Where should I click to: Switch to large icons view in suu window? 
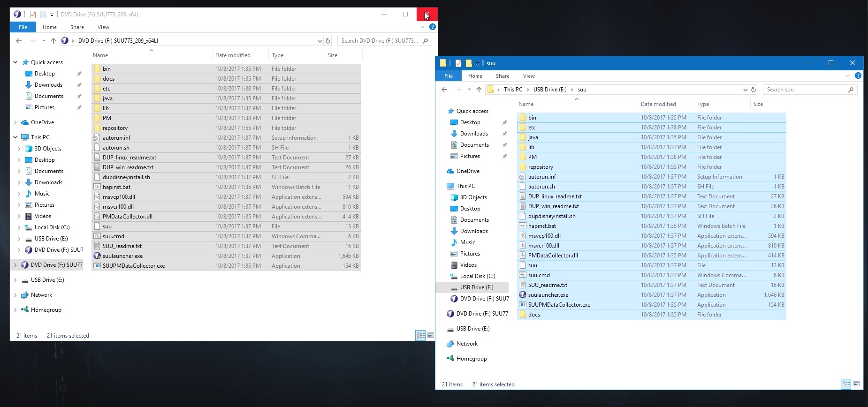856,384
